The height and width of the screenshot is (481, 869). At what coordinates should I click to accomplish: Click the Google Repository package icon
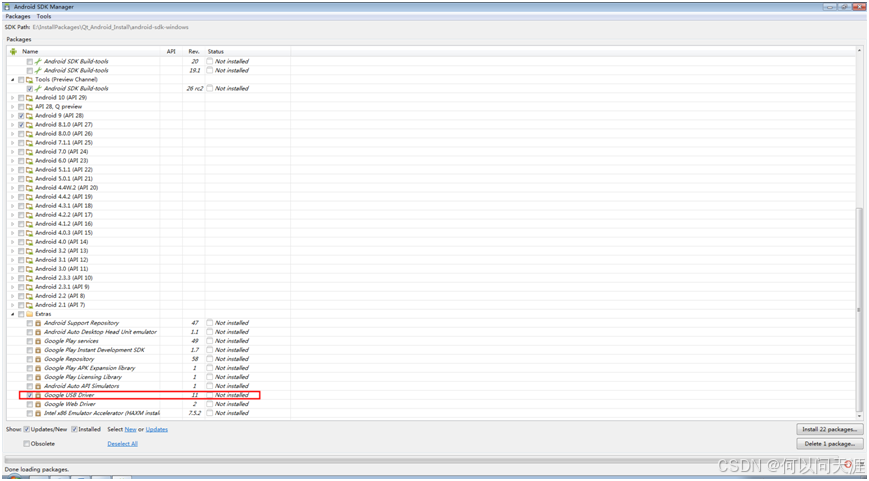coord(38,359)
